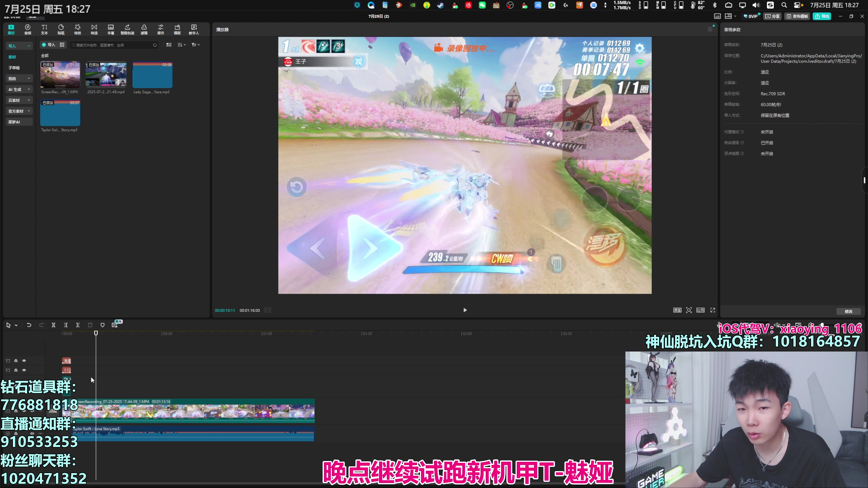Select the Taylor Swift Love Story audio clip
This screenshot has height=488, width=868.
click(x=193, y=433)
